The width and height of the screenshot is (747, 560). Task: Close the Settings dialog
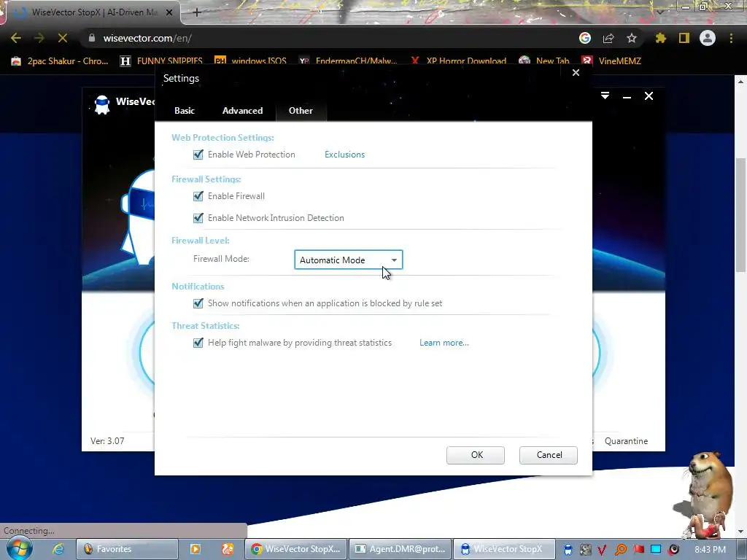[x=576, y=73]
